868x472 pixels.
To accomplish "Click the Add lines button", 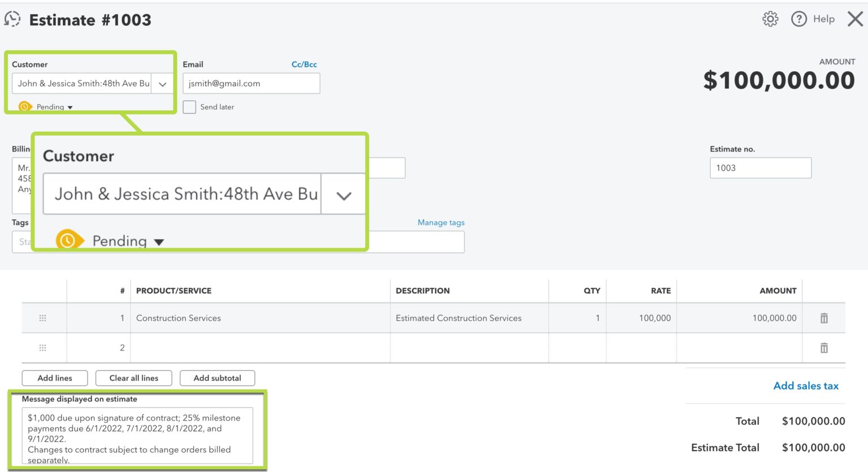I will click(54, 378).
